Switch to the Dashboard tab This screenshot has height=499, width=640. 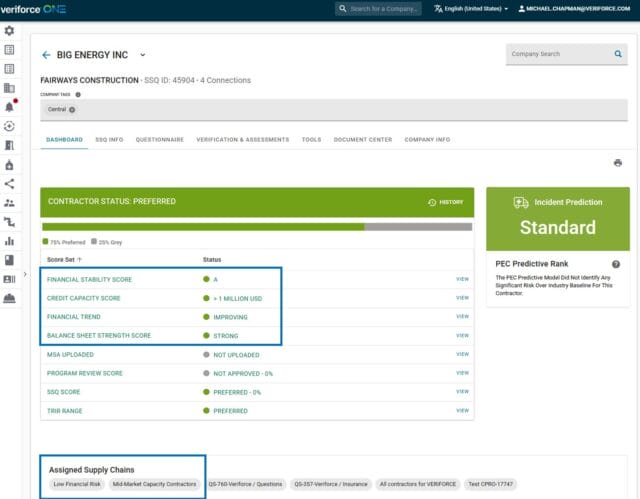click(x=64, y=140)
